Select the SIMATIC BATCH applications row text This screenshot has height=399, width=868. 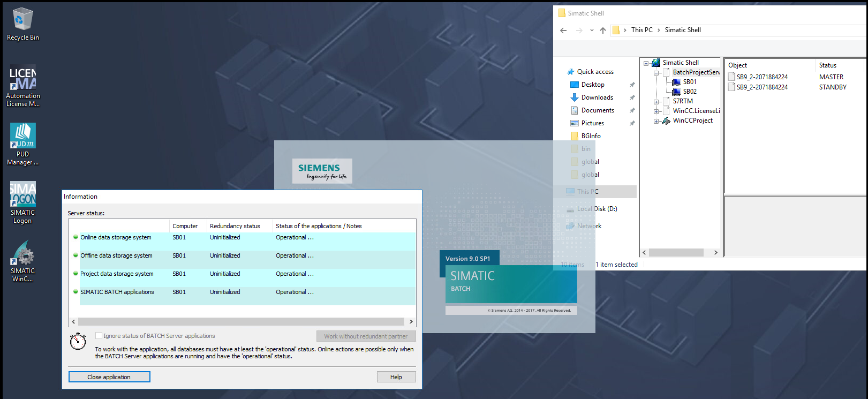click(x=117, y=292)
